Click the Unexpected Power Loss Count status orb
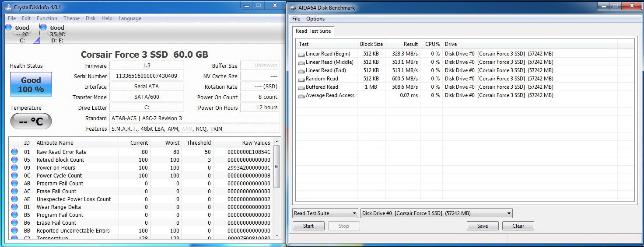Screen dimensions: 644x247 [14, 199]
